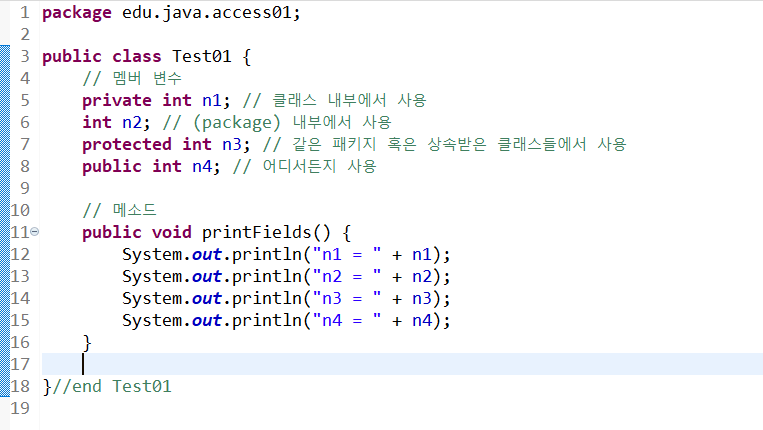Click the comment '(package) 내부에서 사용'
The image size is (763, 430).
[x=292, y=122]
